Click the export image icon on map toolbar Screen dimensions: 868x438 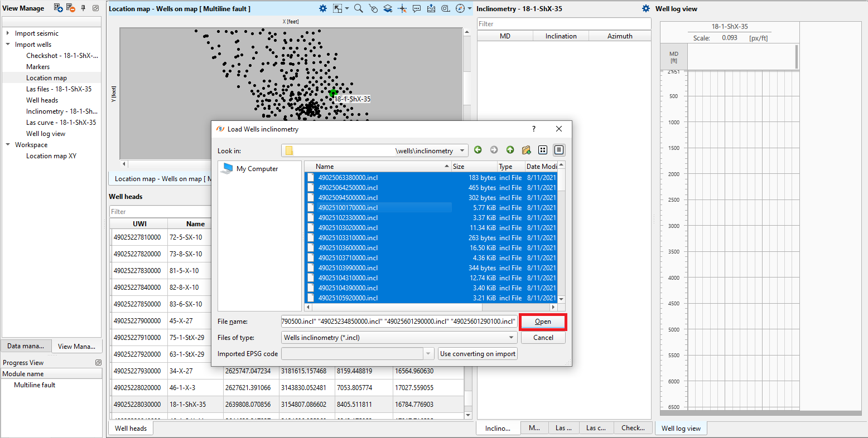coord(431,8)
